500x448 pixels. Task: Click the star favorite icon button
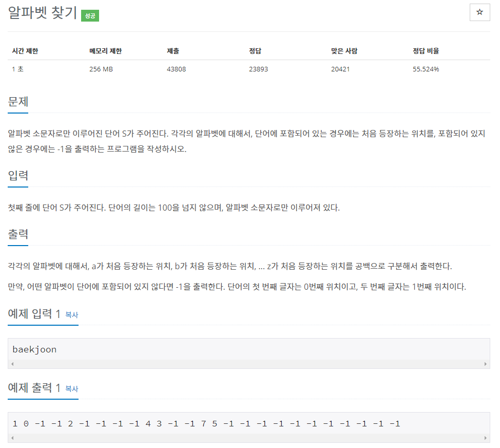479,12
